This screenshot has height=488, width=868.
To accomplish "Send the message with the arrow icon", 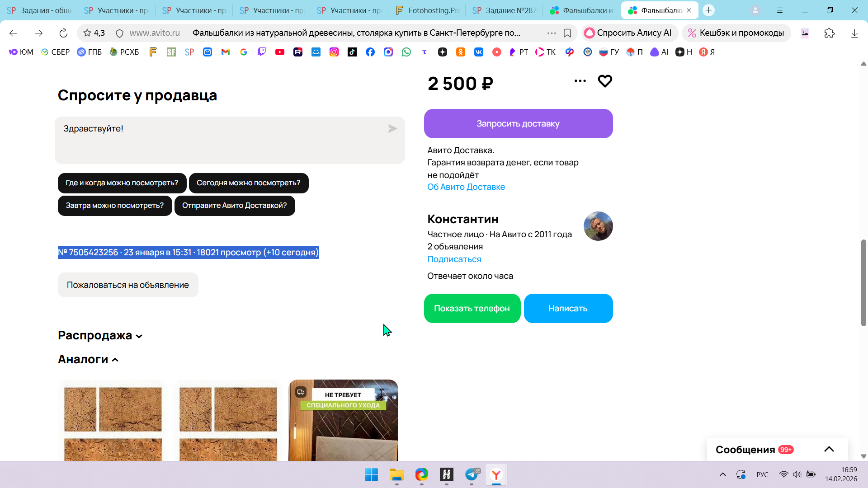I will click(392, 129).
